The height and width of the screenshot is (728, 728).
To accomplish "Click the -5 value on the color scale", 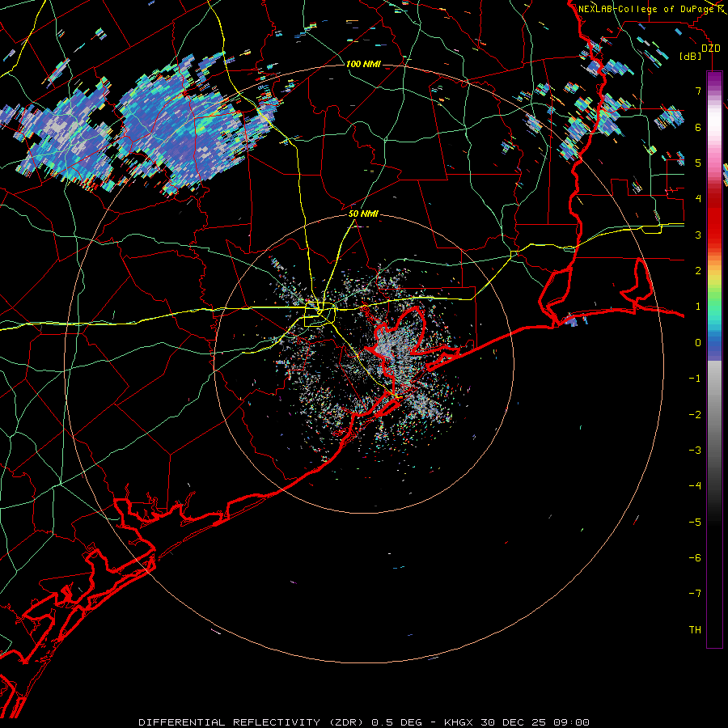I will pyautogui.click(x=695, y=523).
